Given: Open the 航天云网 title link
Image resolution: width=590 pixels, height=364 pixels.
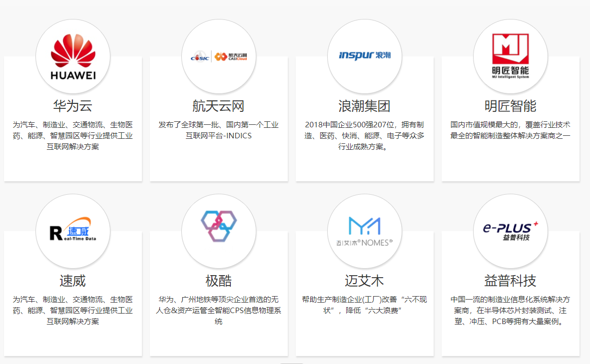Looking at the screenshot, I should pos(219,106).
